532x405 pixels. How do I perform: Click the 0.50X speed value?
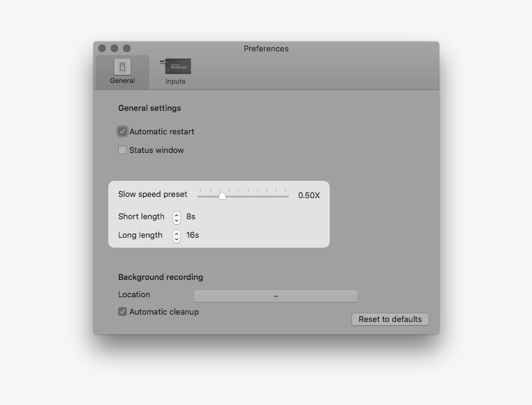click(x=308, y=194)
